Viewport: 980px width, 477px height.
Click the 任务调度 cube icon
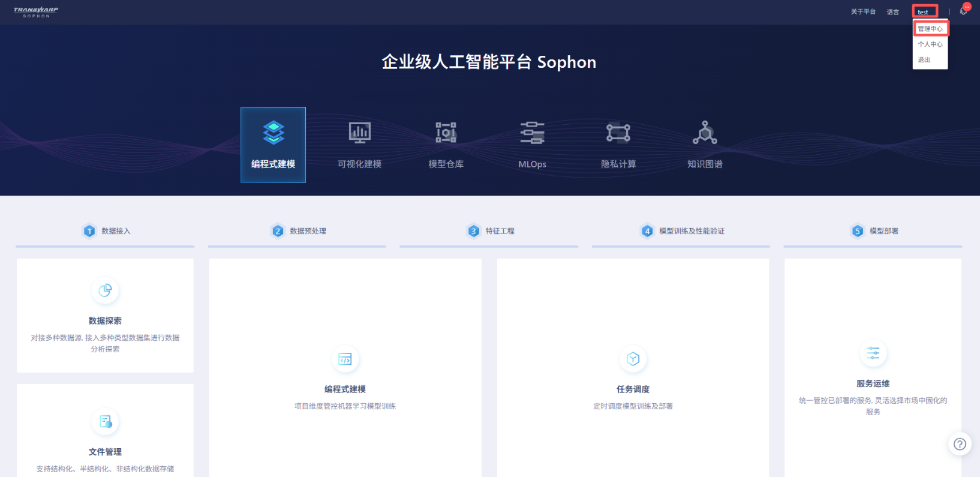tap(633, 359)
